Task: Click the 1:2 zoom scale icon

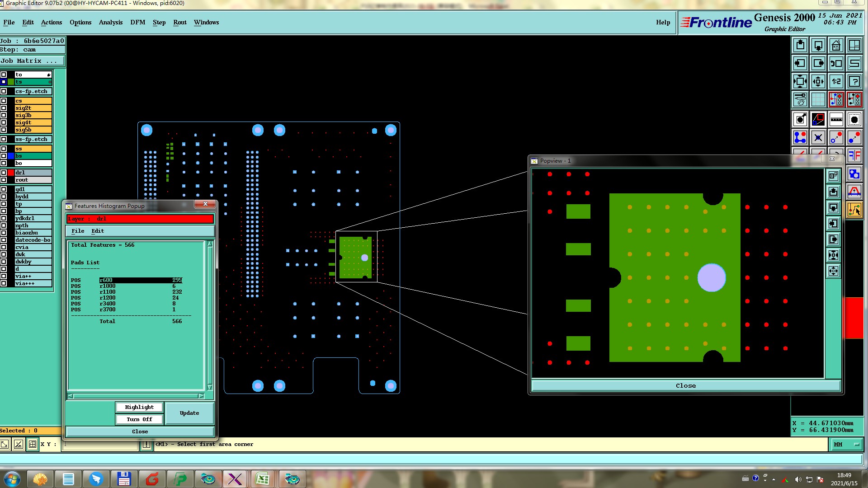Action: pos(836,82)
